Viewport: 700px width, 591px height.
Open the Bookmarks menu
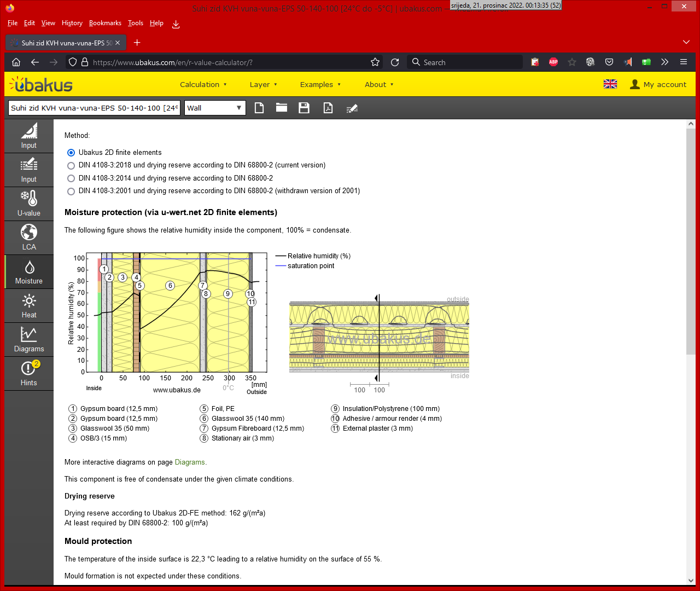click(x=105, y=23)
